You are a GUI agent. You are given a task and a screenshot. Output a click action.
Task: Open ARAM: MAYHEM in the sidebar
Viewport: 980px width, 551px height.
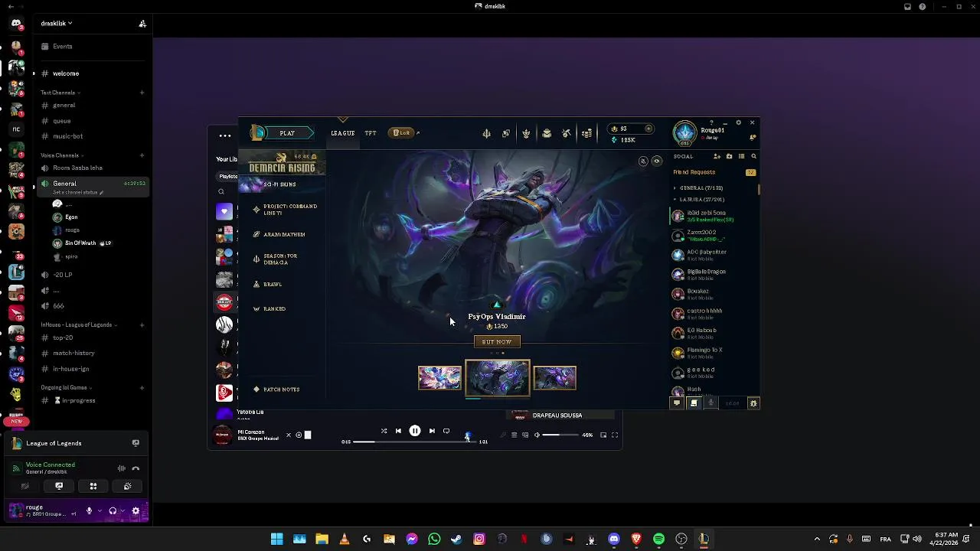pyautogui.click(x=284, y=234)
